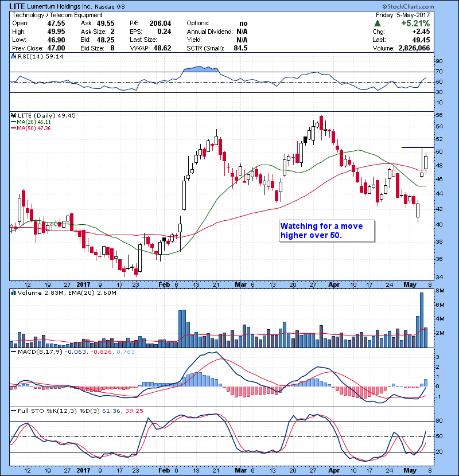Click the Friday 5-May-2017 date
The width and height of the screenshot is (459, 476).
pyautogui.click(x=403, y=15)
